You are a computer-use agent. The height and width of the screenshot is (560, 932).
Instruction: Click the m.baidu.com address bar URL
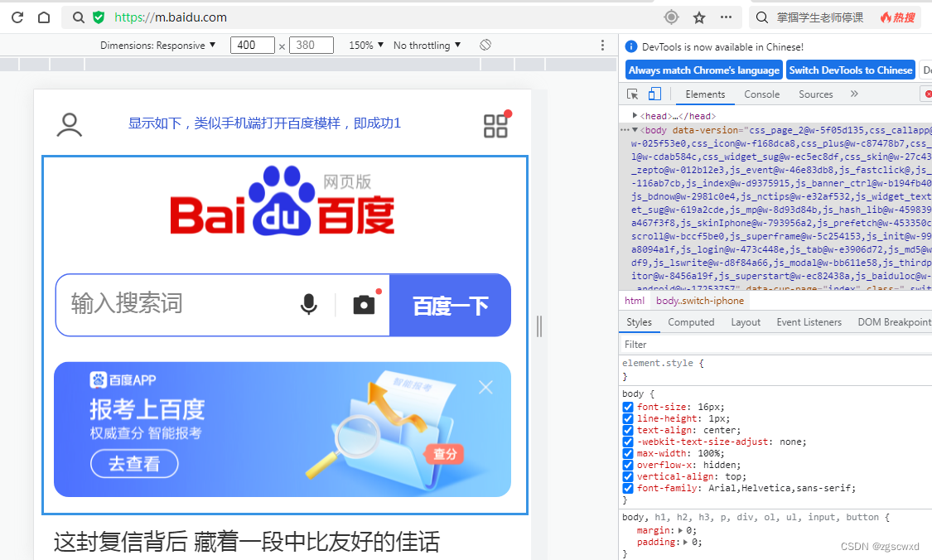(x=170, y=17)
